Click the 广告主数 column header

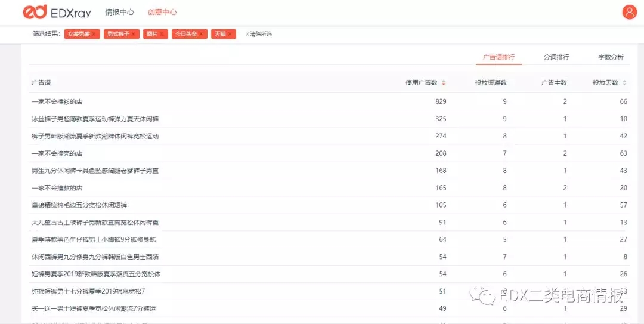554,83
